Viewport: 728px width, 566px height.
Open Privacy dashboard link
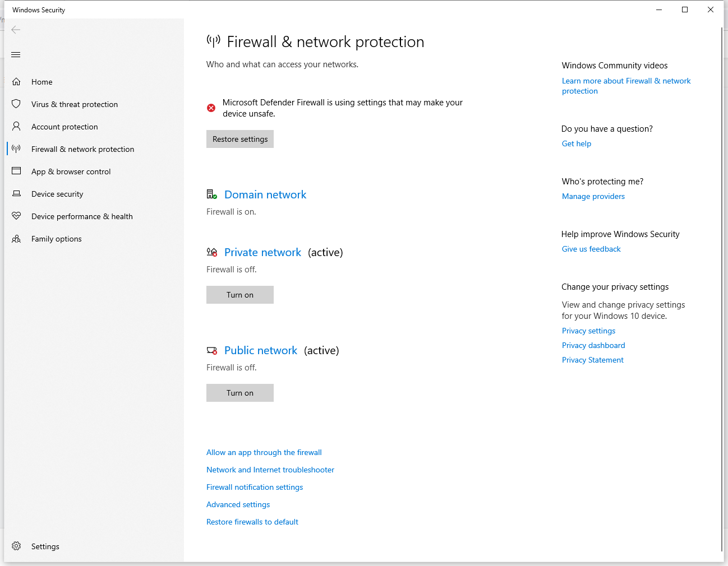coord(593,345)
